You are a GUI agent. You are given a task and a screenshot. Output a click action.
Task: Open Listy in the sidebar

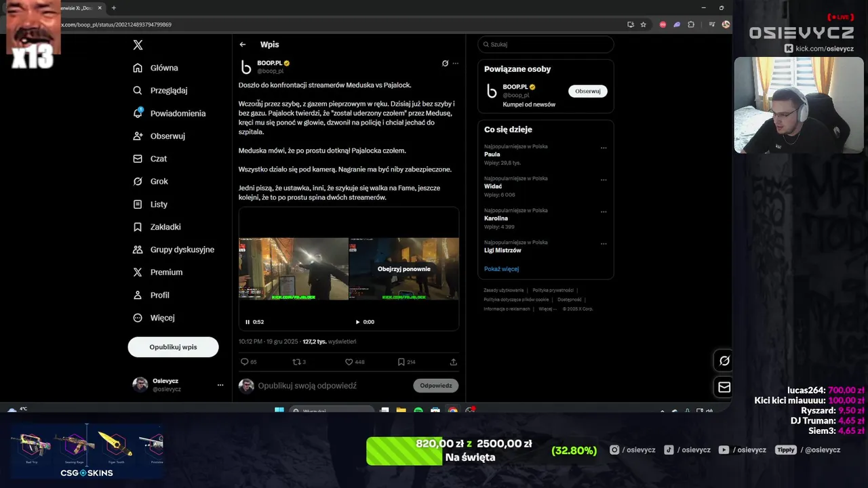tap(151, 204)
